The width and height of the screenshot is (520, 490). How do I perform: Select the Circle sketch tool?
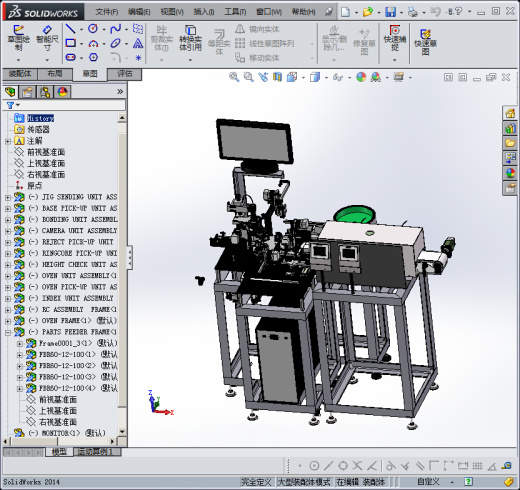[93, 29]
